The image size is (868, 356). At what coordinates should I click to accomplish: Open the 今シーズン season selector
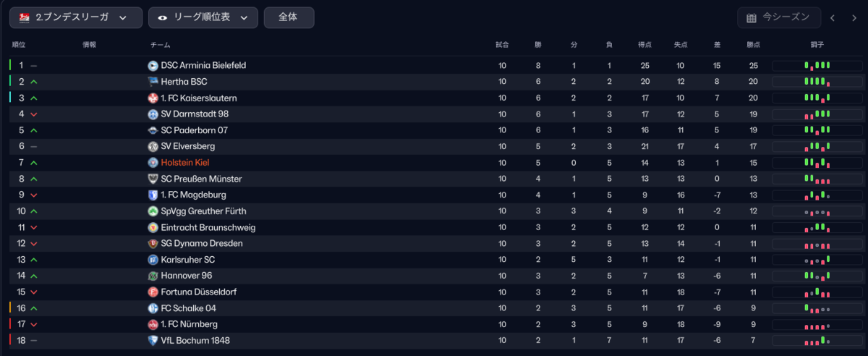coord(780,17)
